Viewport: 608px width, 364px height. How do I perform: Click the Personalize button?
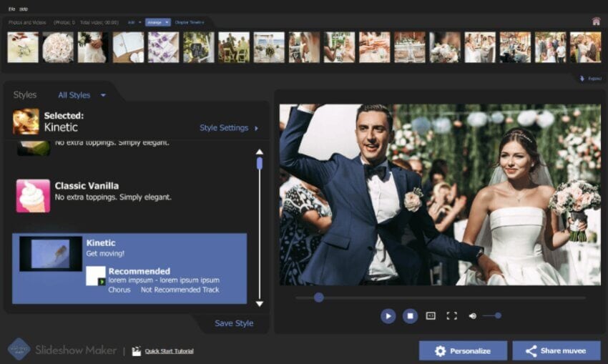click(x=463, y=351)
